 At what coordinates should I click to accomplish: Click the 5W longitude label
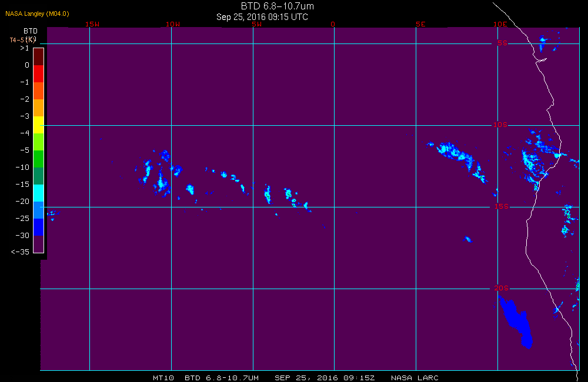(256, 24)
